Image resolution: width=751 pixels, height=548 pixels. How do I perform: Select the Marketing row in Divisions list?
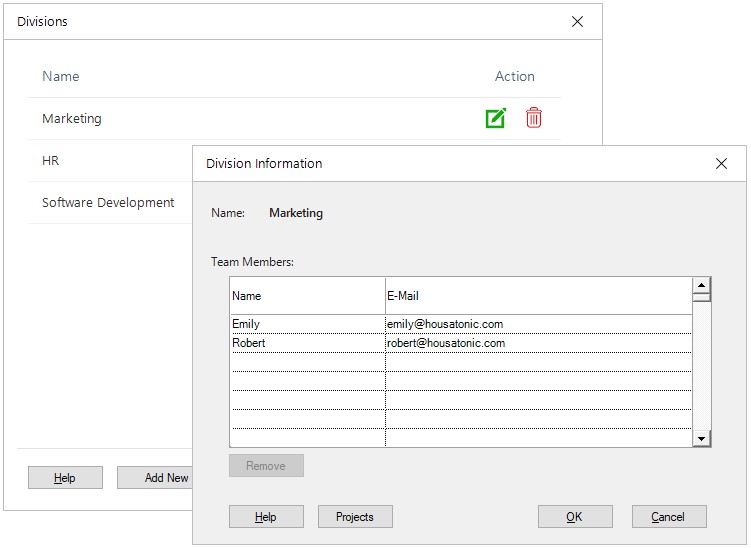(x=294, y=119)
